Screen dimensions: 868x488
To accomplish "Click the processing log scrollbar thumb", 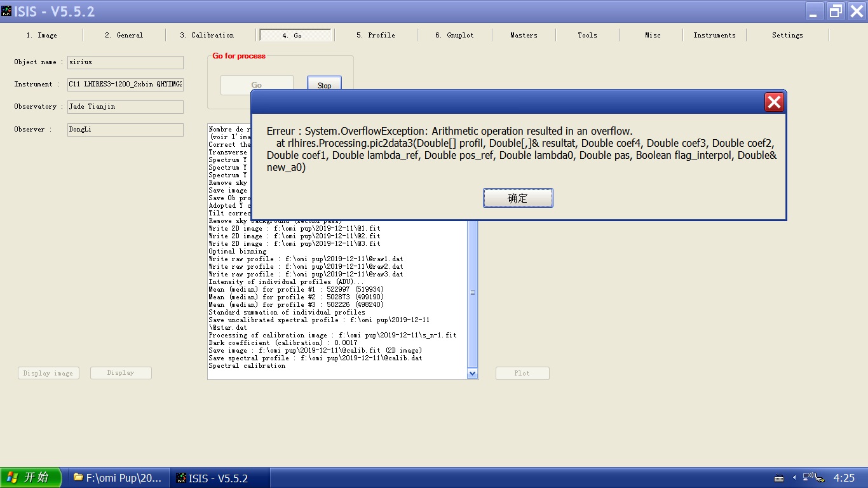I will (472, 293).
